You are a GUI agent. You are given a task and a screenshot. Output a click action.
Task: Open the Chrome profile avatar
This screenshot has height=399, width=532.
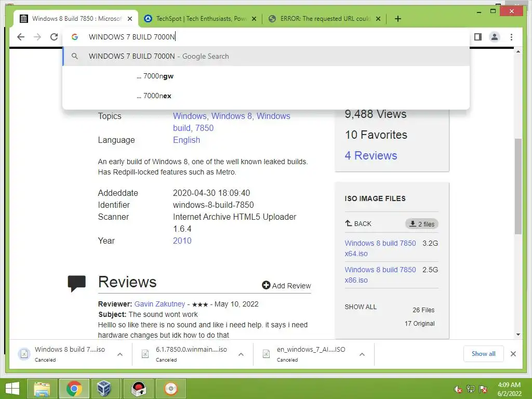[495, 37]
